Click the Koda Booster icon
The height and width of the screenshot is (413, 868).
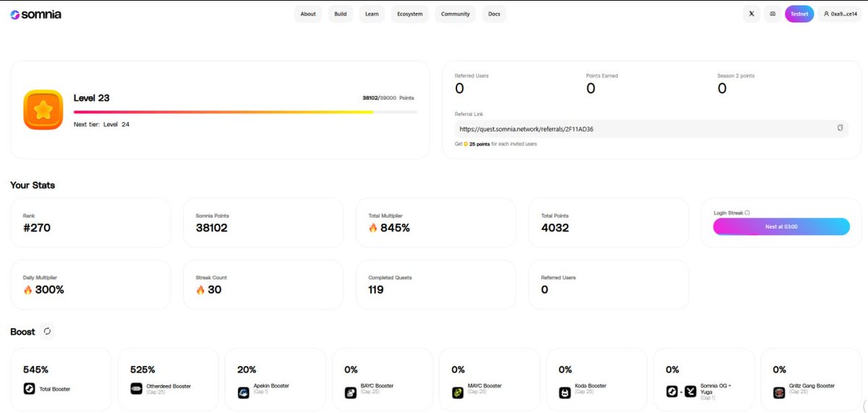565,392
